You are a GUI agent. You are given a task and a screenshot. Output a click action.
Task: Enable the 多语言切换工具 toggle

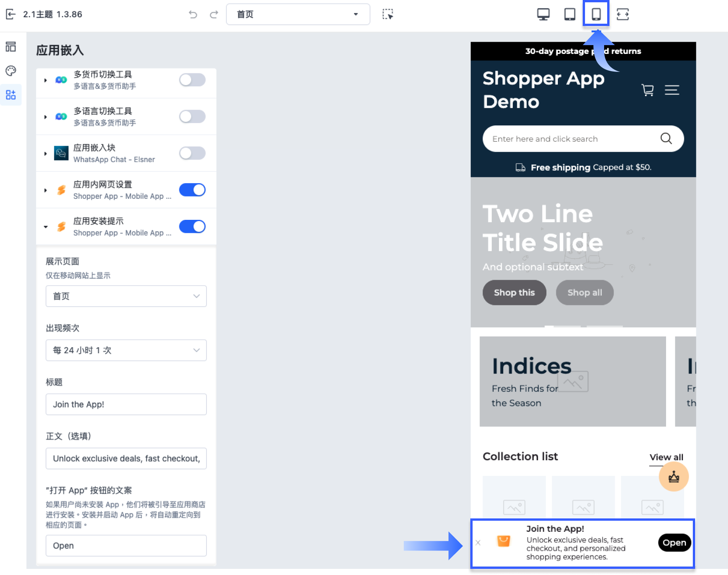[x=192, y=117]
